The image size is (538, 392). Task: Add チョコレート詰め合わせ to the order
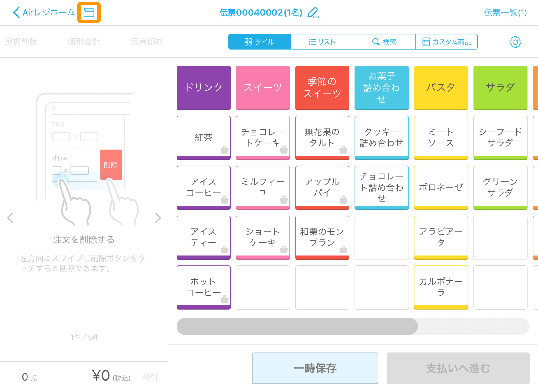tap(382, 188)
